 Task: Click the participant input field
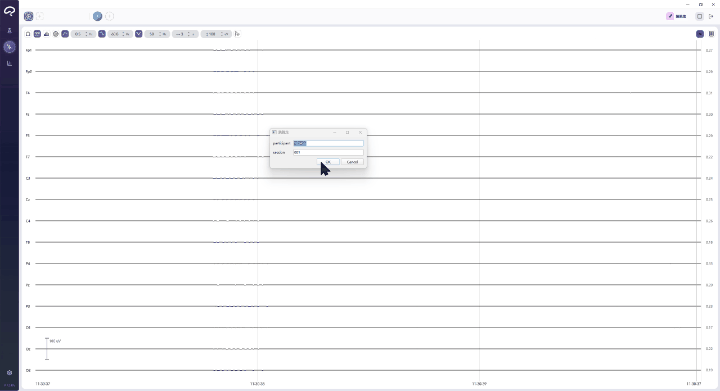(328, 143)
